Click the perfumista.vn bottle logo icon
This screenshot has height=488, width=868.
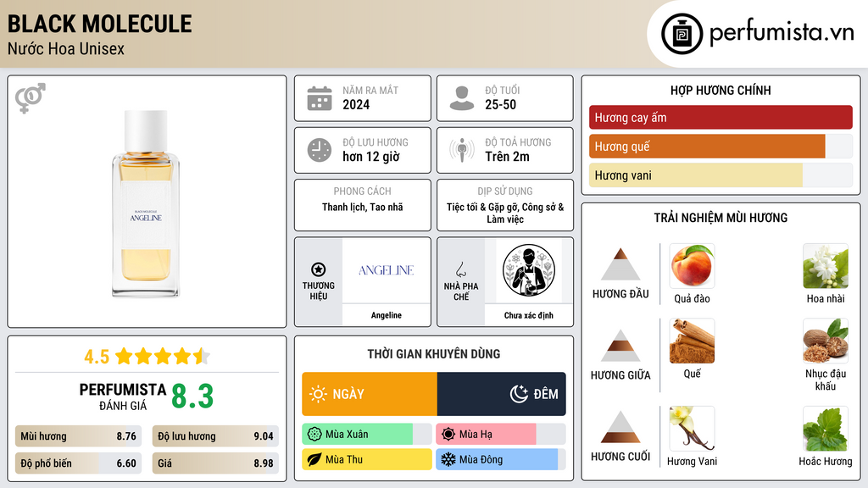pyautogui.click(x=682, y=34)
